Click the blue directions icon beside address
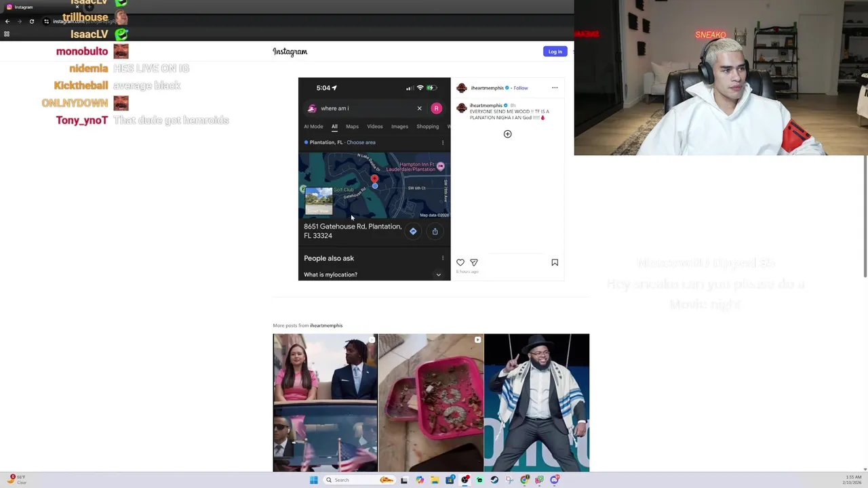 click(x=413, y=231)
